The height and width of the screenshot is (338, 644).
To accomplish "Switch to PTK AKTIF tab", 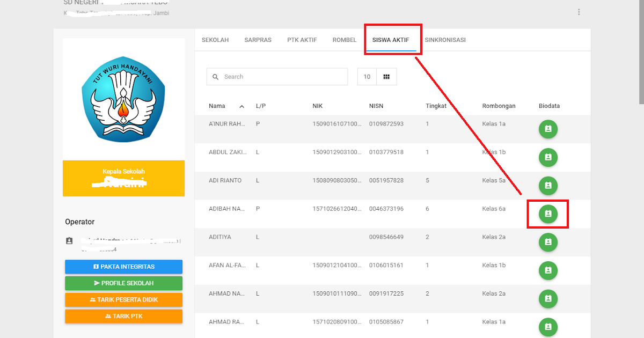I will click(x=302, y=40).
